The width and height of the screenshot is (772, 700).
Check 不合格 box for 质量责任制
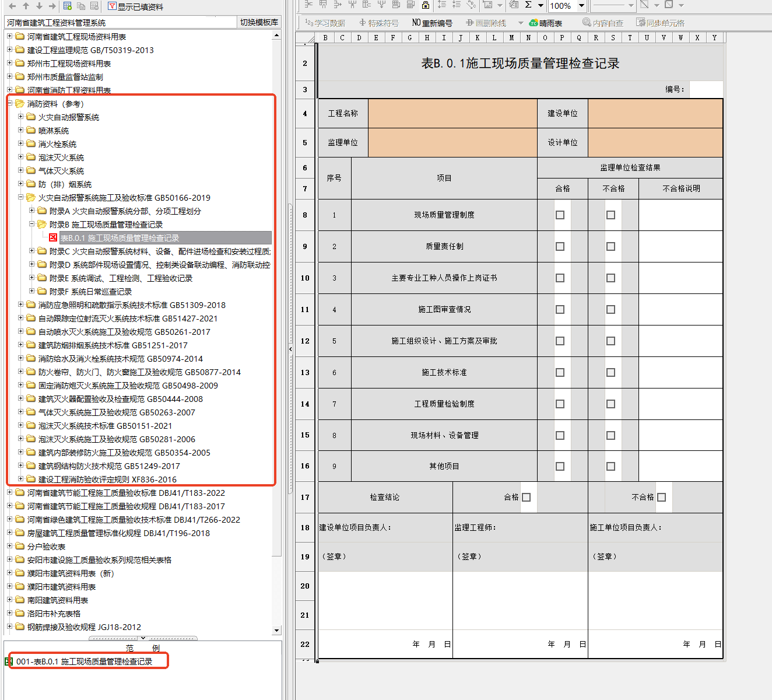click(610, 247)
